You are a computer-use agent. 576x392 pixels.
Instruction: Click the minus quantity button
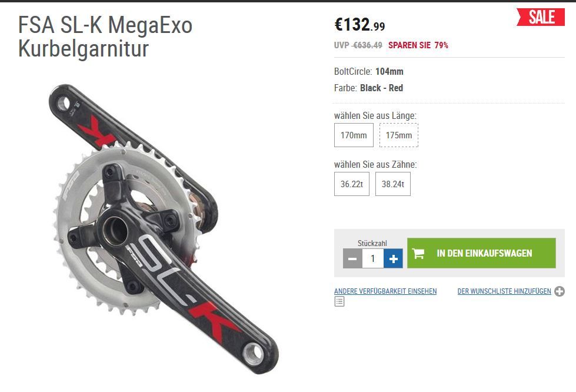[352, 258]
